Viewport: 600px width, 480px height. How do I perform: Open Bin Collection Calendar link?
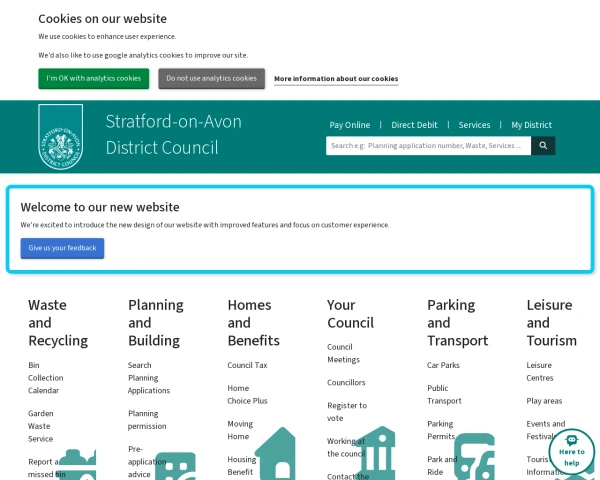point(46,378)
